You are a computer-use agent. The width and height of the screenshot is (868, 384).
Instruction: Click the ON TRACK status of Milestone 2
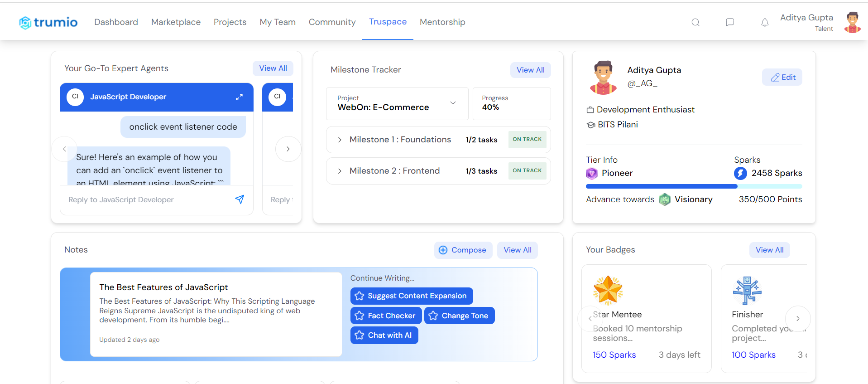coord(527,171)
